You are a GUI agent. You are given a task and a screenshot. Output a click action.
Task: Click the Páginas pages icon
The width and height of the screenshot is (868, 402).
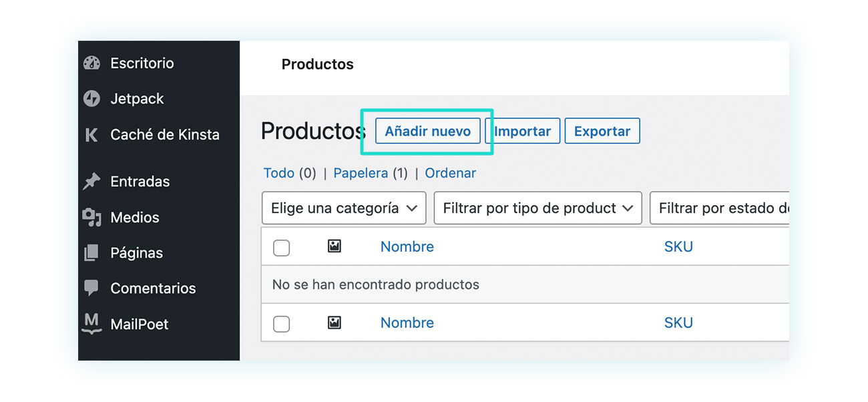[x=91, y=253]
